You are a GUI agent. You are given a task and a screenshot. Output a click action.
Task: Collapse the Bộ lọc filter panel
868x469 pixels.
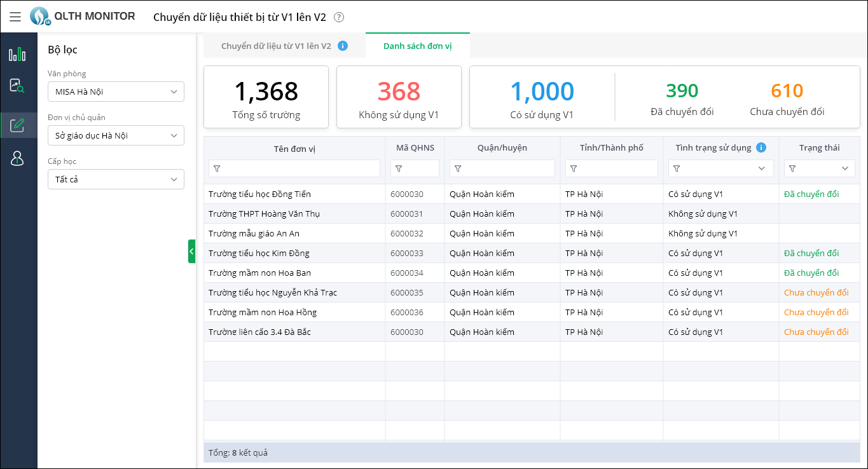point(191,252)
